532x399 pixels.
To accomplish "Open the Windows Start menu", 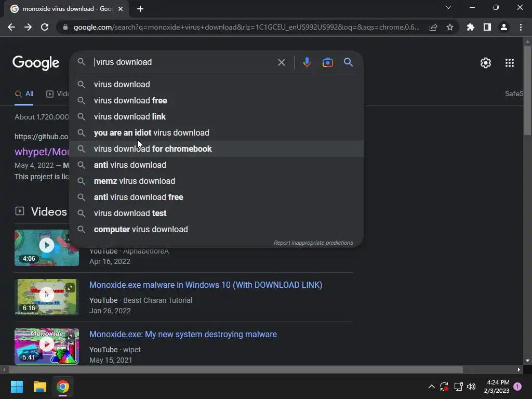I will pos(17,387).
